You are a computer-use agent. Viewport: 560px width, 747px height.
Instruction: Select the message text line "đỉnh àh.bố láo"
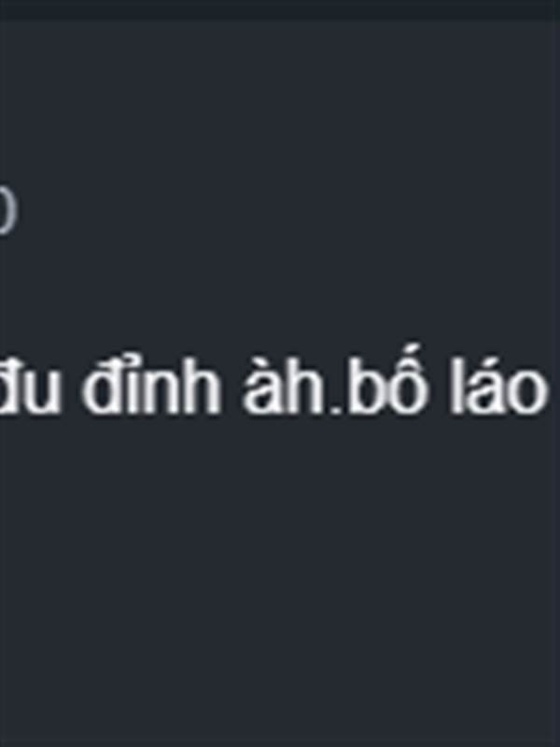pyautogui.click(x=315, y=380)
